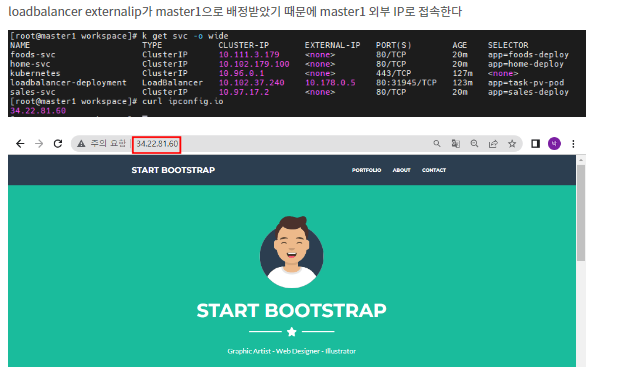Click cluster IP 10.97.17.2
The image size is (626, 387).
point(244,92)
